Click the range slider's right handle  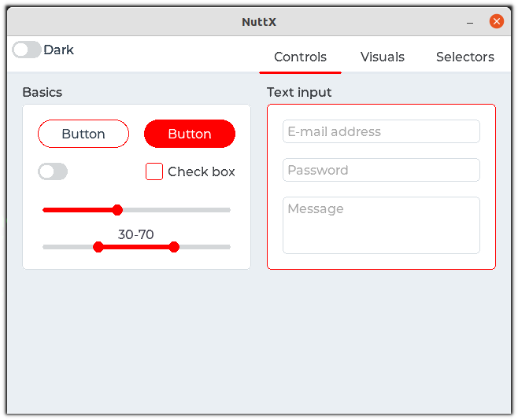(174, 247)
